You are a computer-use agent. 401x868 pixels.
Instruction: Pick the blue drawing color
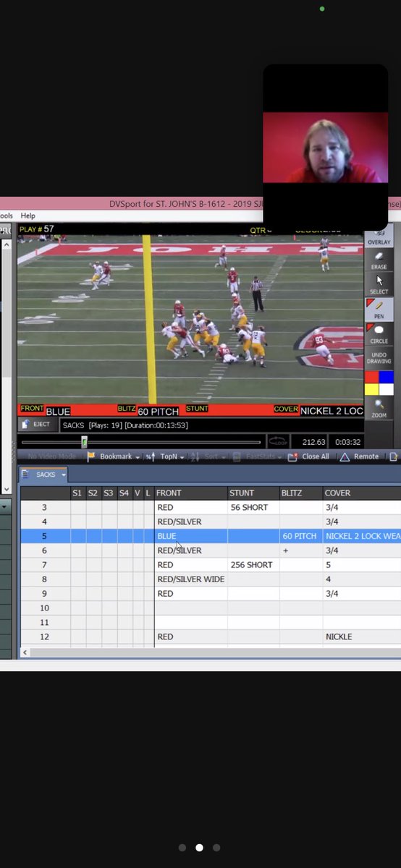coord(386,377)
